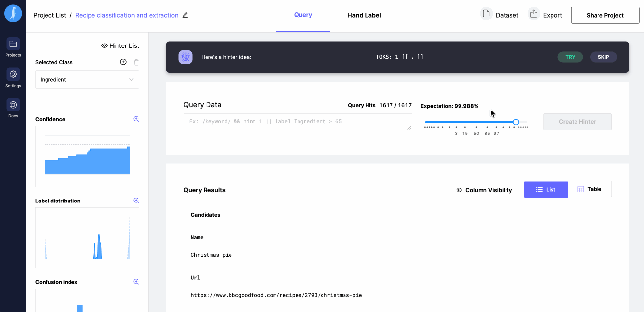This screenshot has height=312, width=644.
Task: Click the Confidence chart thumbnail
Action: [87, 156]
